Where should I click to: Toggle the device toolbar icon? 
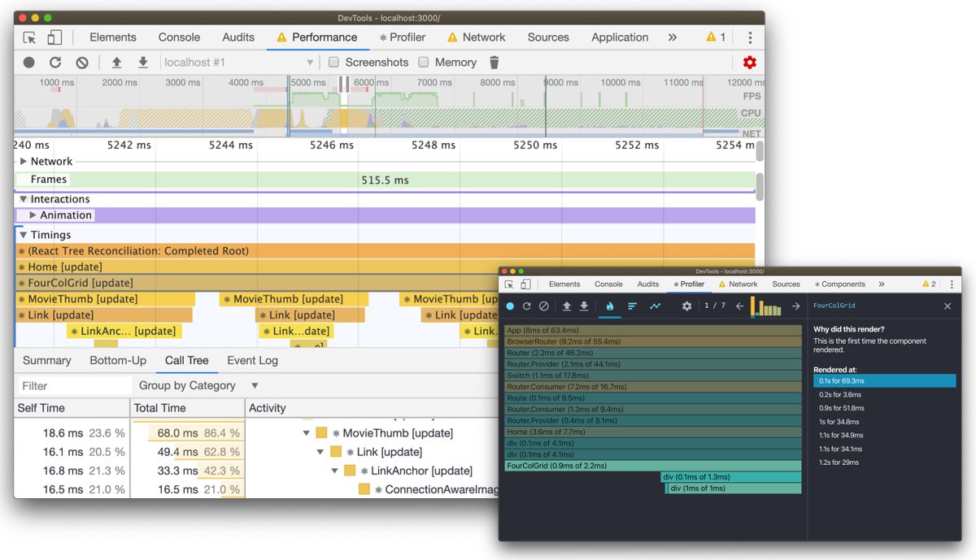click(x=54, y=37)
